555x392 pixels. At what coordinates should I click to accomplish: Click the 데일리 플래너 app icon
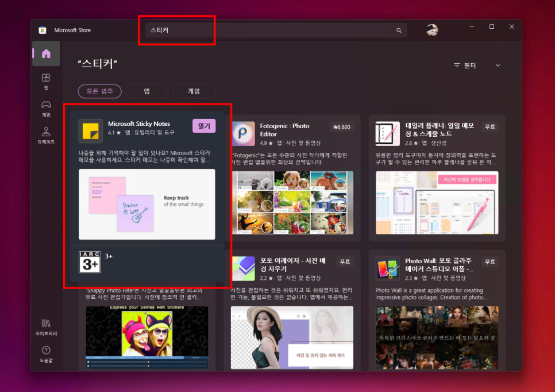click(388, 133)
